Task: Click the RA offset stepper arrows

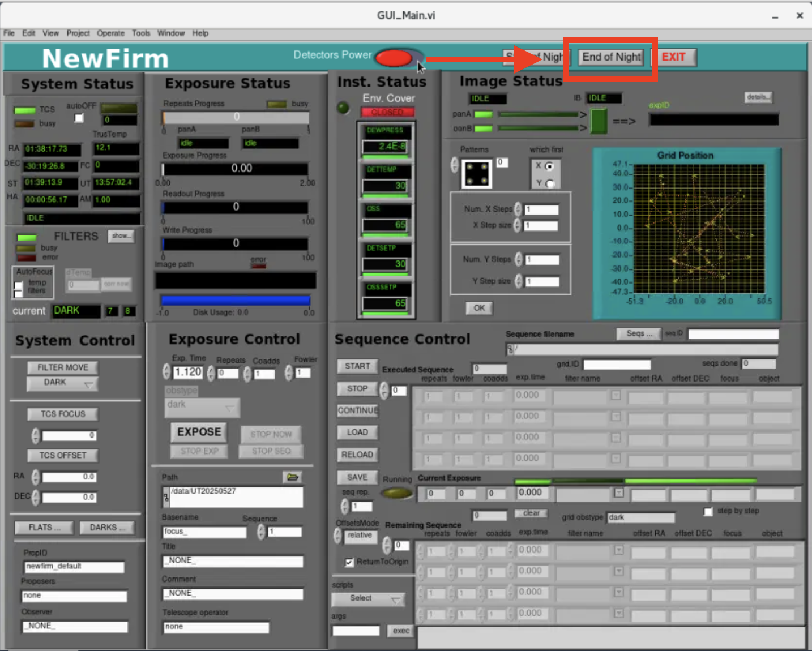Action: pyautogui.click(x=36, y=477)
